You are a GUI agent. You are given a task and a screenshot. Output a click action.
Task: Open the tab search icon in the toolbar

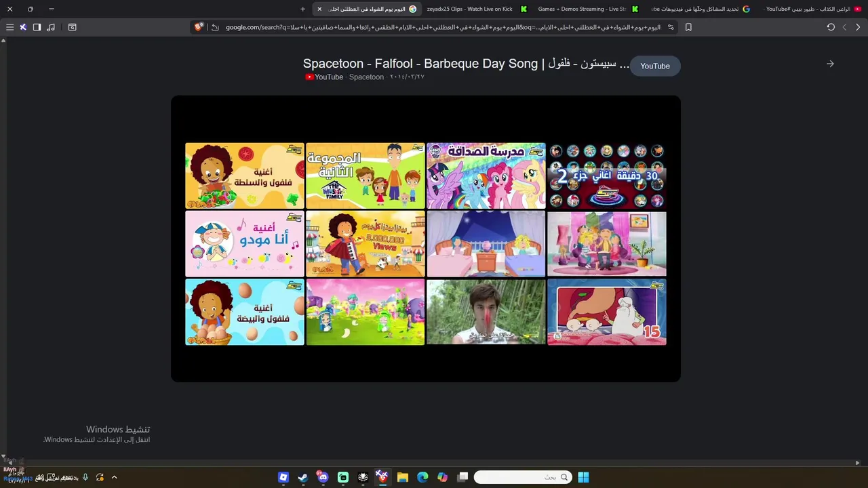click(x=73, y=27)
